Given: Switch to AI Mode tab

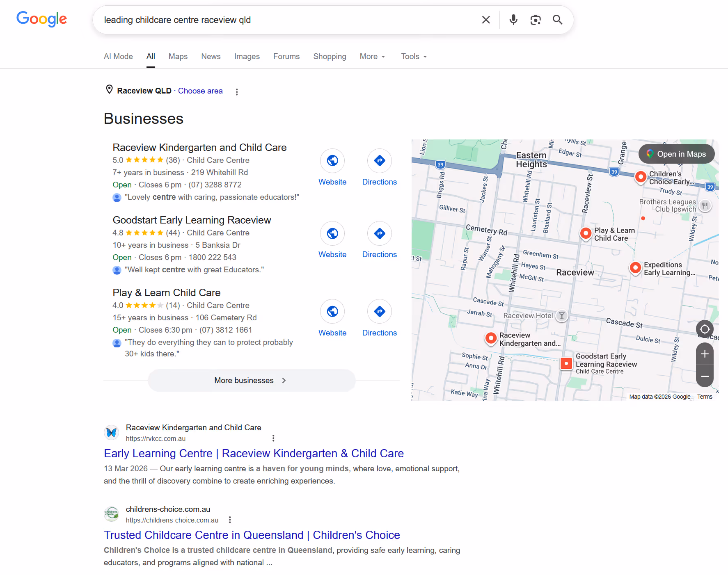Looking at the screenshot, I should 118,57.
